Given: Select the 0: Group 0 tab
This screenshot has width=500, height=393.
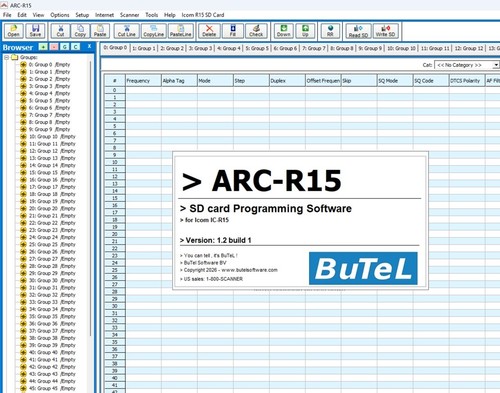Looking at the screenshot, I should tap(115, 48).
